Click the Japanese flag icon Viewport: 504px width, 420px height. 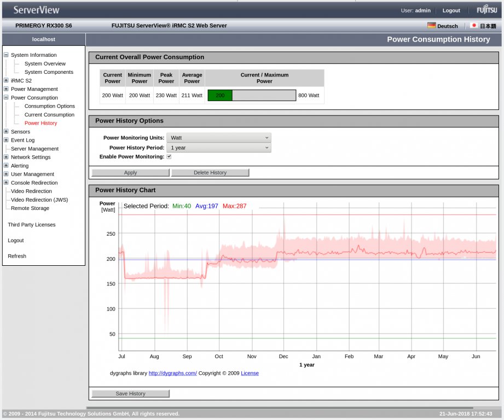[474, 26]
